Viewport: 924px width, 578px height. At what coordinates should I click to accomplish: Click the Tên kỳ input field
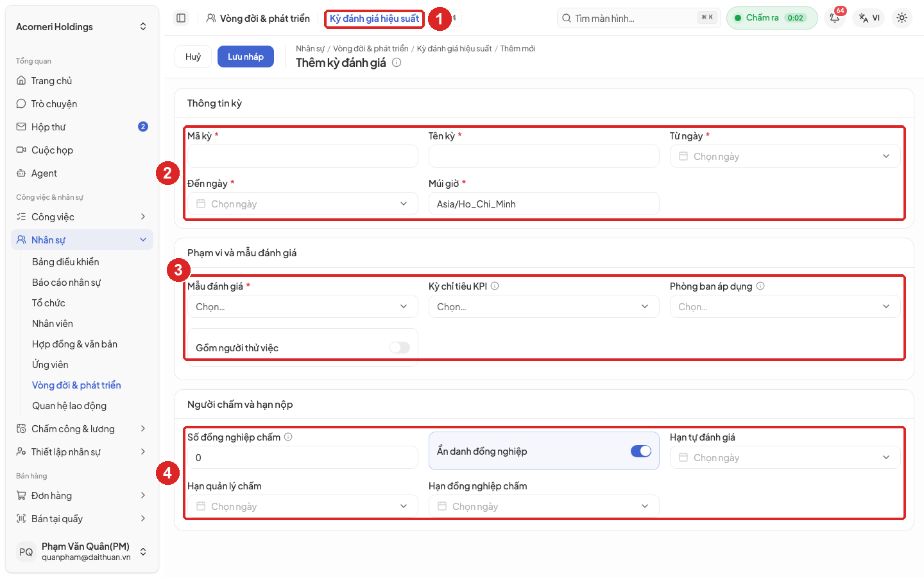(x=544, y=156)
